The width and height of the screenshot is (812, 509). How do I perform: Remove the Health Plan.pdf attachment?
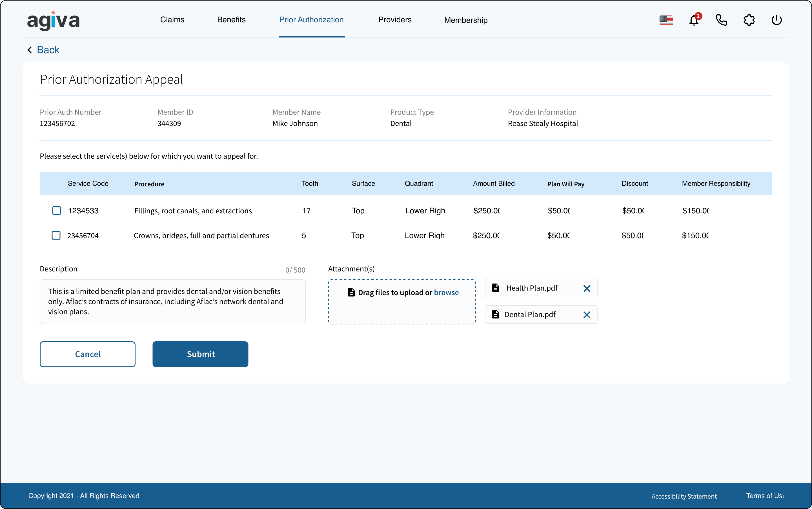point(587,289)
